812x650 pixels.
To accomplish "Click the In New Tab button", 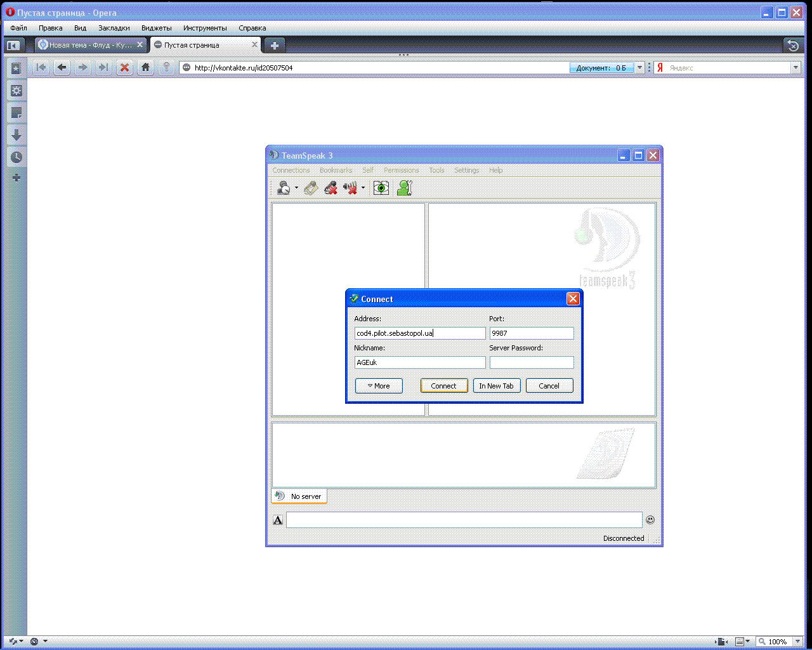I will [497, 386].
